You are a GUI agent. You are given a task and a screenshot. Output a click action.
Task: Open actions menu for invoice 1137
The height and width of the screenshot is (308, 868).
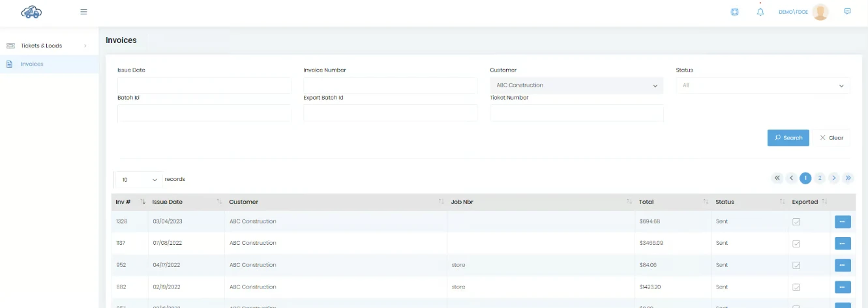click(x=843, y=244)
